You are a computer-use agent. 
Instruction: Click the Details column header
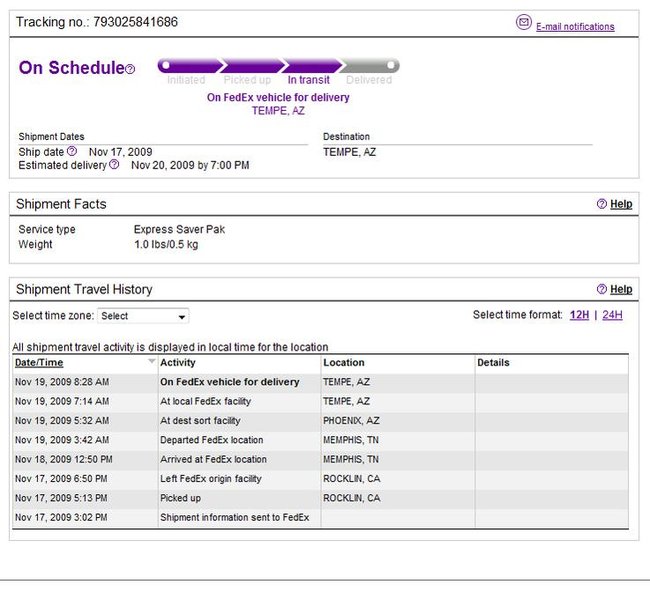pos(493,363)
